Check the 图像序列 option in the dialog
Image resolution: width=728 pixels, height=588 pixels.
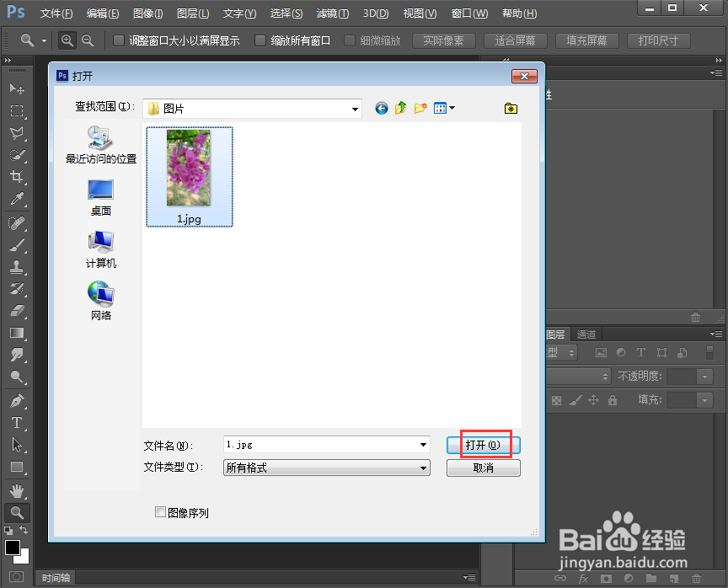click(x=160, y=512)
